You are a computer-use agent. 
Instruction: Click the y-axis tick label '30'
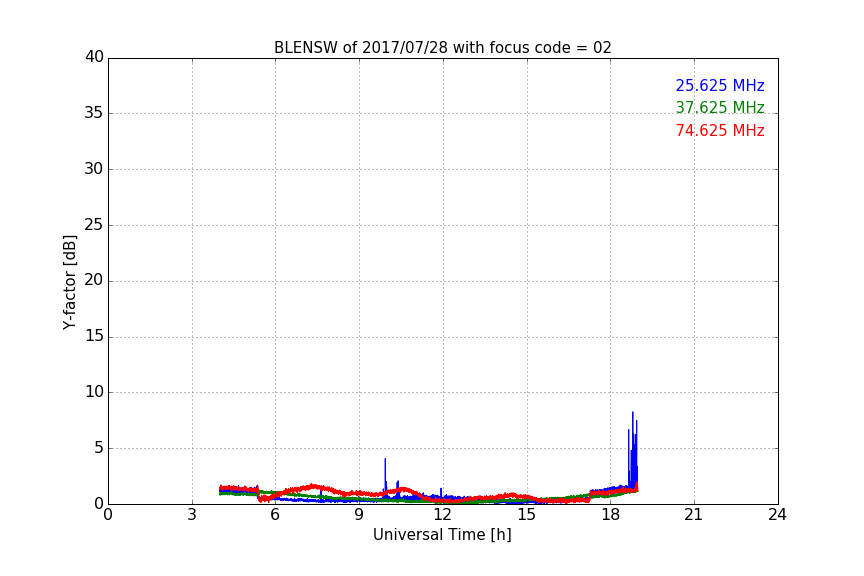point(94,169)
